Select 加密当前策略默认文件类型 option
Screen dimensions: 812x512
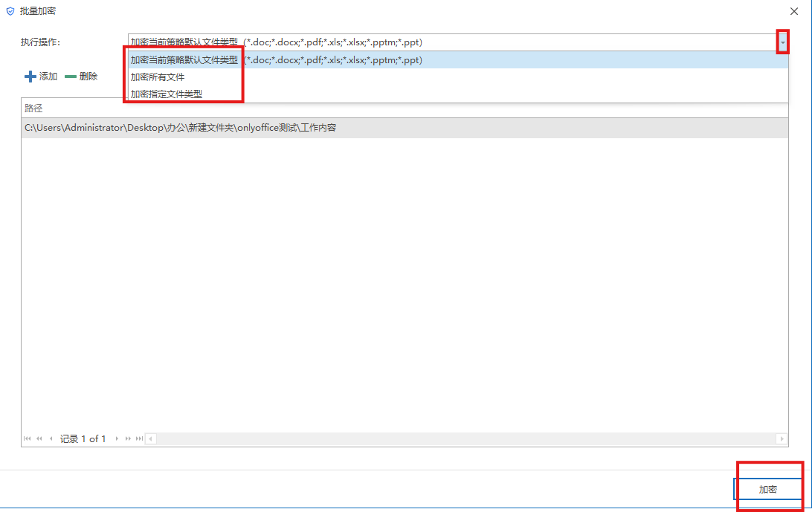184,60
